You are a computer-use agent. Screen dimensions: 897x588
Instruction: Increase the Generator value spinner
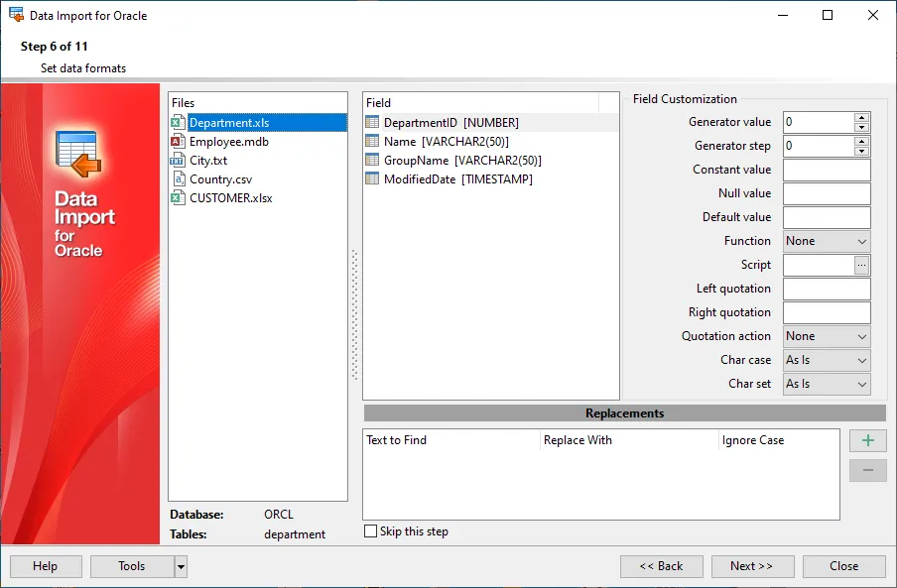(x=861, y=117)
